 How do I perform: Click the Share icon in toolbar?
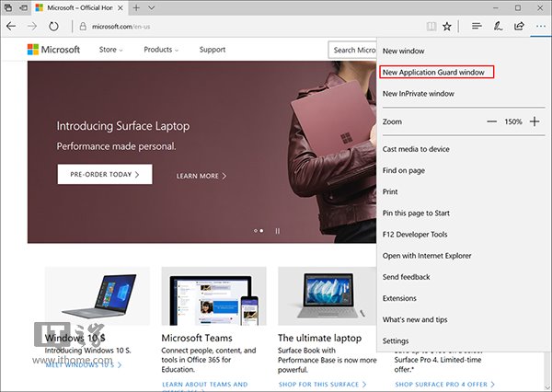click(519, 26)
